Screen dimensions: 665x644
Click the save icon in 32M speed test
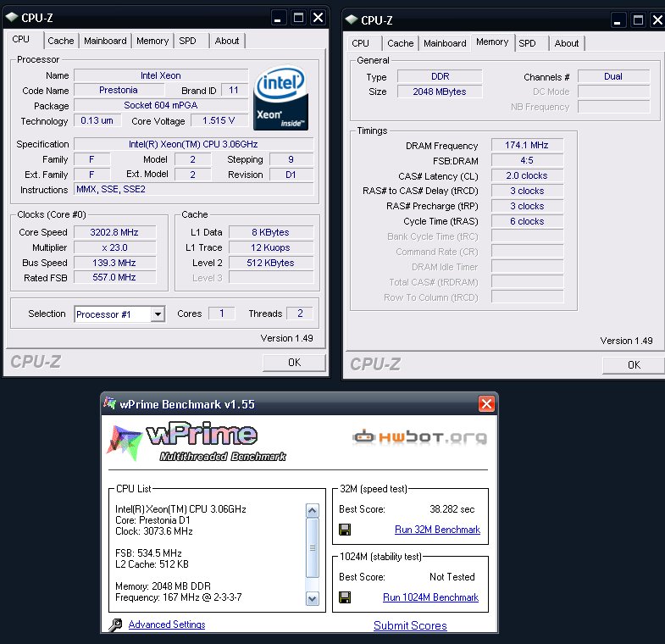tap(345, 530)
